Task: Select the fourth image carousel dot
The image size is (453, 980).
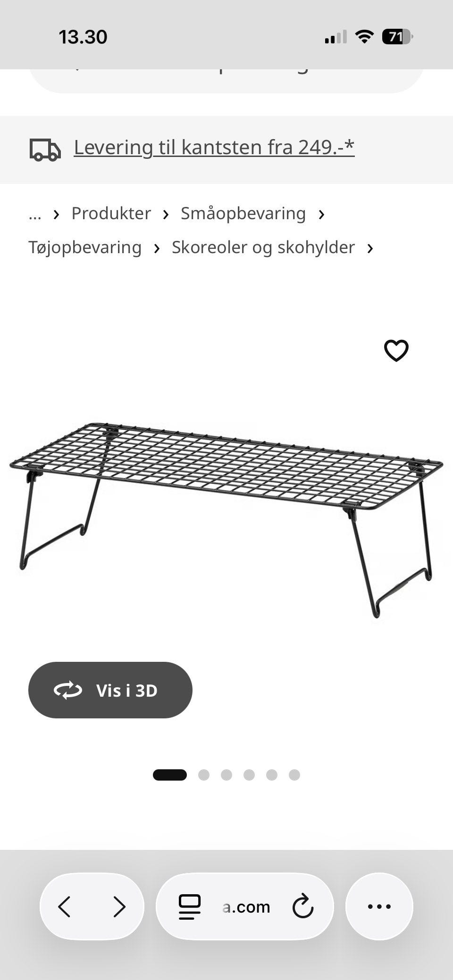Action: click(249, 775)
